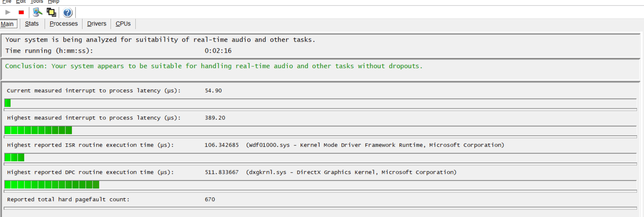Start the latency monitor with the play icon
The height and width of the screenshot is (217, 644).
[x=8, y=13]
